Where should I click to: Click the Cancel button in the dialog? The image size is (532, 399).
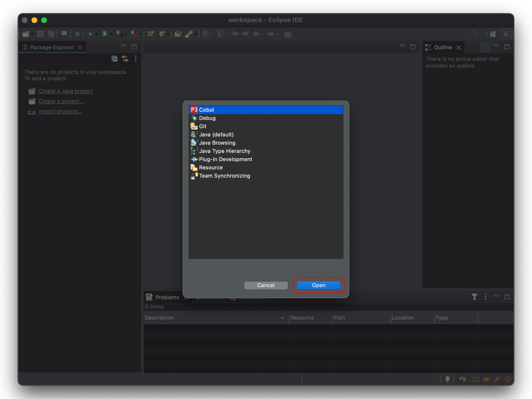(x=266, y=285)
